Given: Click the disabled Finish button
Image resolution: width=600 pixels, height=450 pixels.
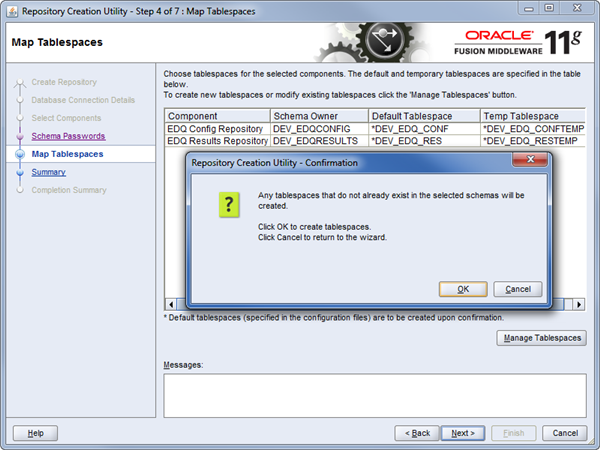Looking at the screenshot, I should (x=514, y=433).
